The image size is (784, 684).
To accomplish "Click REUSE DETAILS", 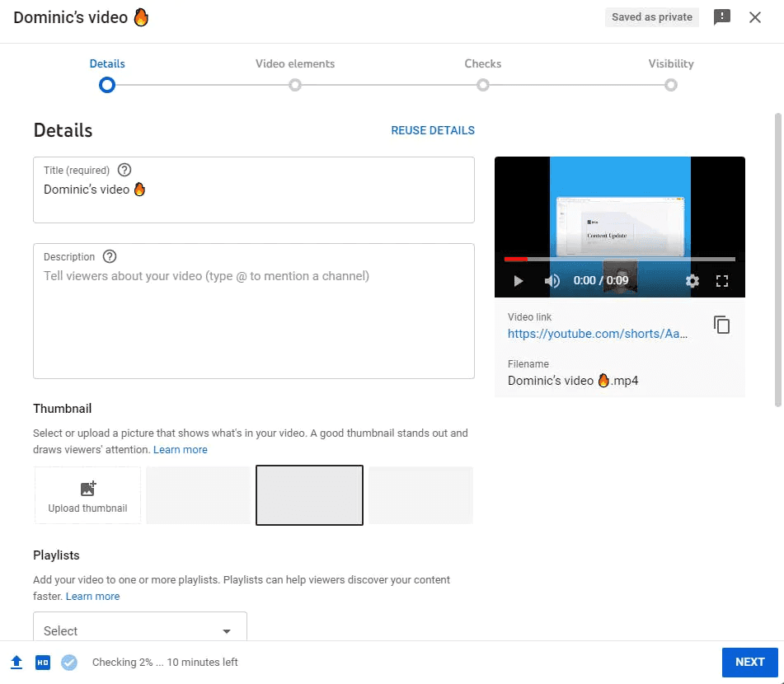I will tap(433, 130).
